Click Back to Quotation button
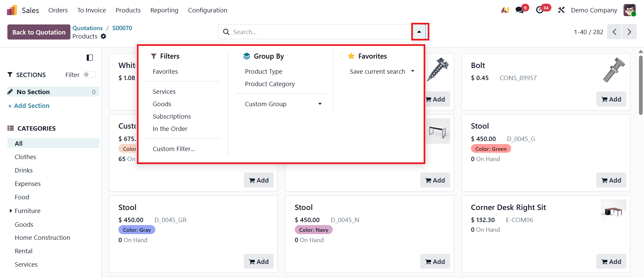 coord(38,32)
